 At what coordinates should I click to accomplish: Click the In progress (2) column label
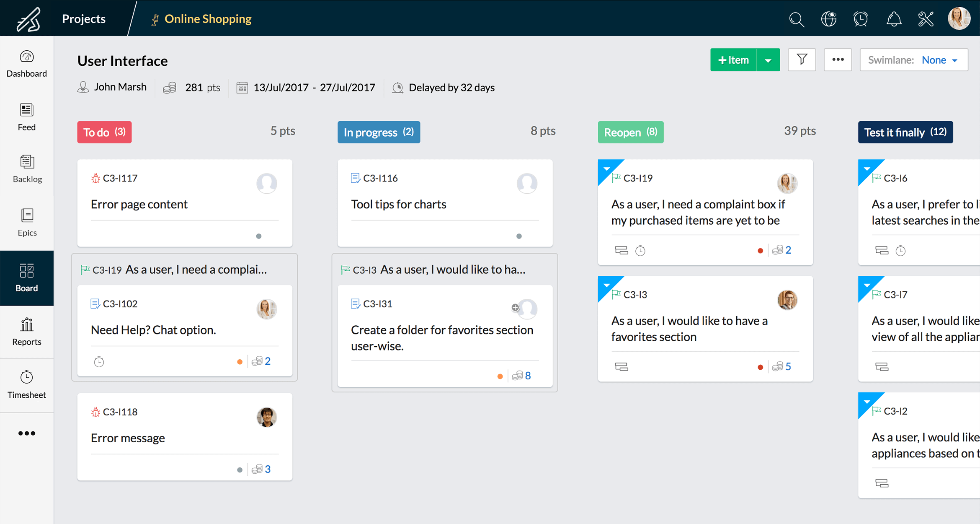coord(379,132)
